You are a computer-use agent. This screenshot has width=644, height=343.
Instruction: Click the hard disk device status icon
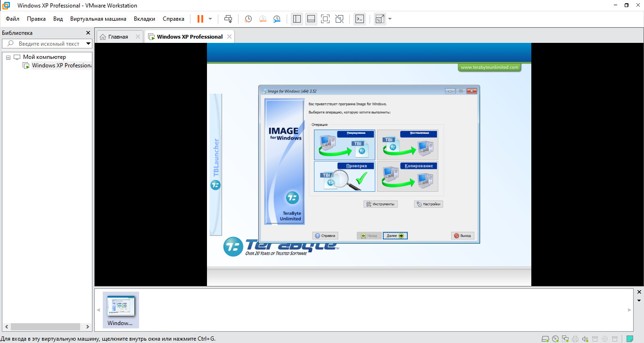545,338
